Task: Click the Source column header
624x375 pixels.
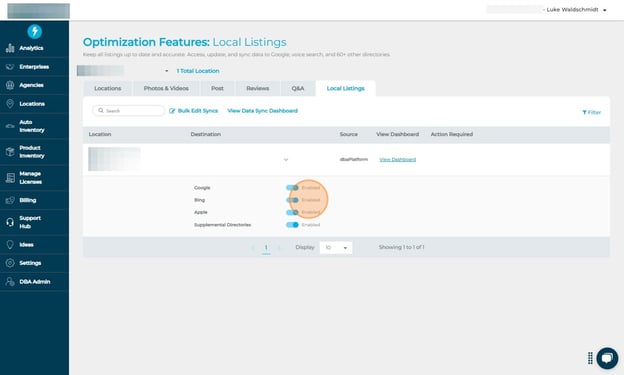Action: coord(349,134)
